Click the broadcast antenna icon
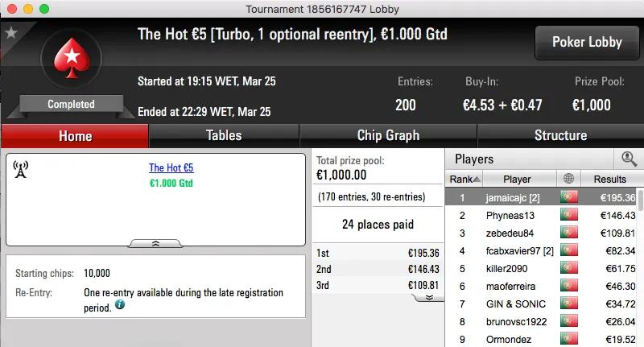644x347 pixels. 22,169
